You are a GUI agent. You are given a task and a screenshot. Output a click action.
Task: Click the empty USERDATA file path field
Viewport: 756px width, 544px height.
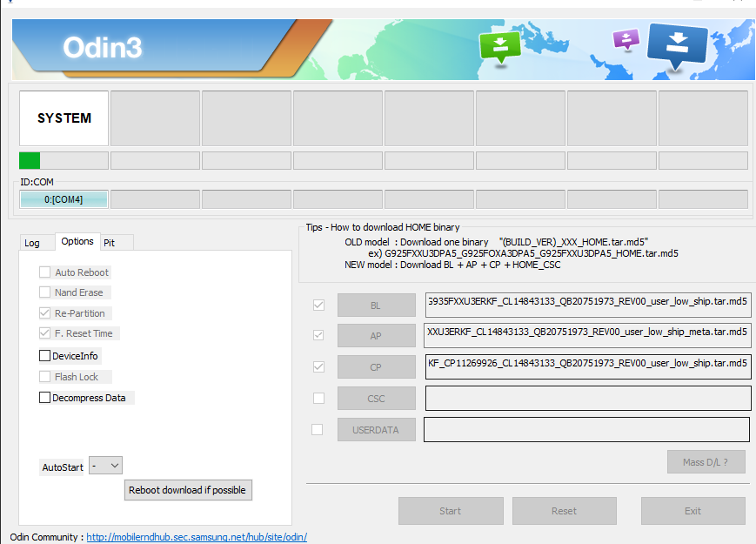(586, 429)
